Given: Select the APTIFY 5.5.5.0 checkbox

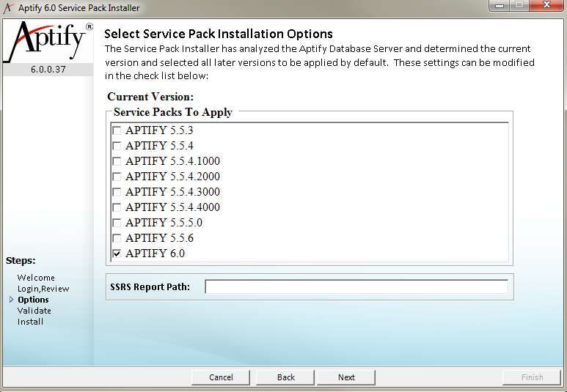Looking at the screenshot, I should [x=117, y=223].
